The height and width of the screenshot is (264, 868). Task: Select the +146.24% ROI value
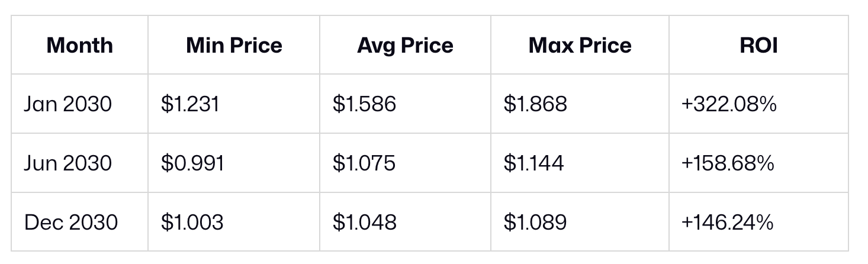[x=727, y=222]
